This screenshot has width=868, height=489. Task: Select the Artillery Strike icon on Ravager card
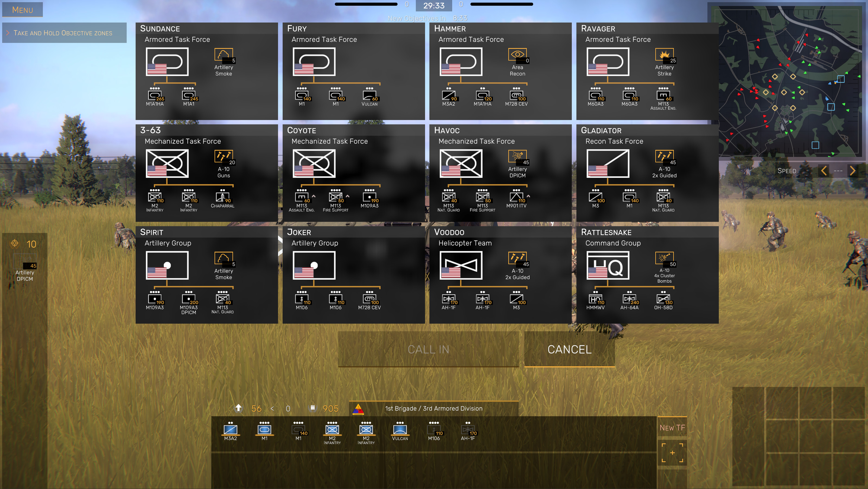coord(664,54)
